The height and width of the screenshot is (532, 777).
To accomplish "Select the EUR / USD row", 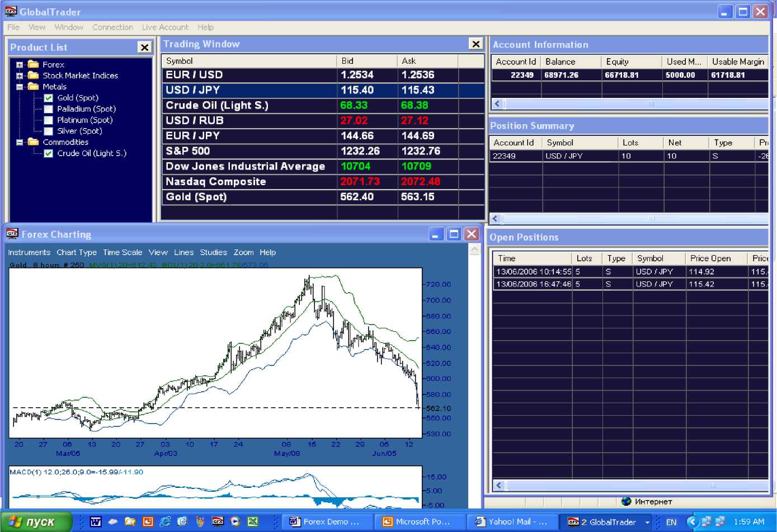I will 323,75.
